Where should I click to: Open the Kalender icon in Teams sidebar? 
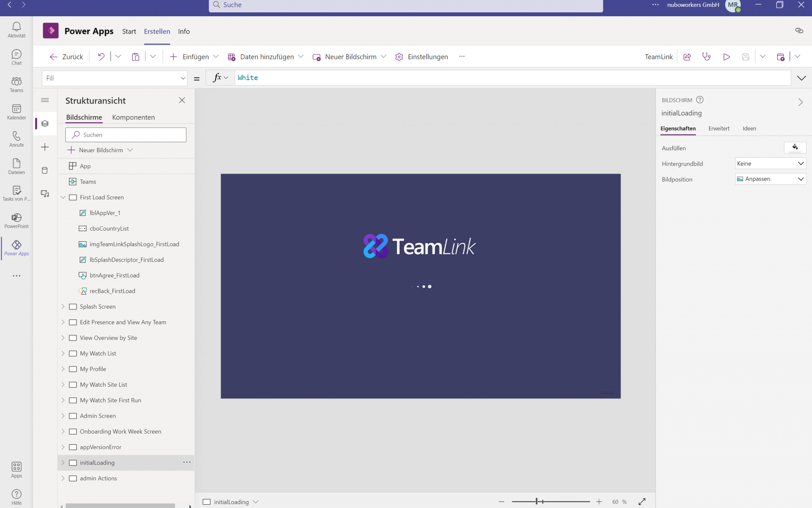[x=16, y=111]
